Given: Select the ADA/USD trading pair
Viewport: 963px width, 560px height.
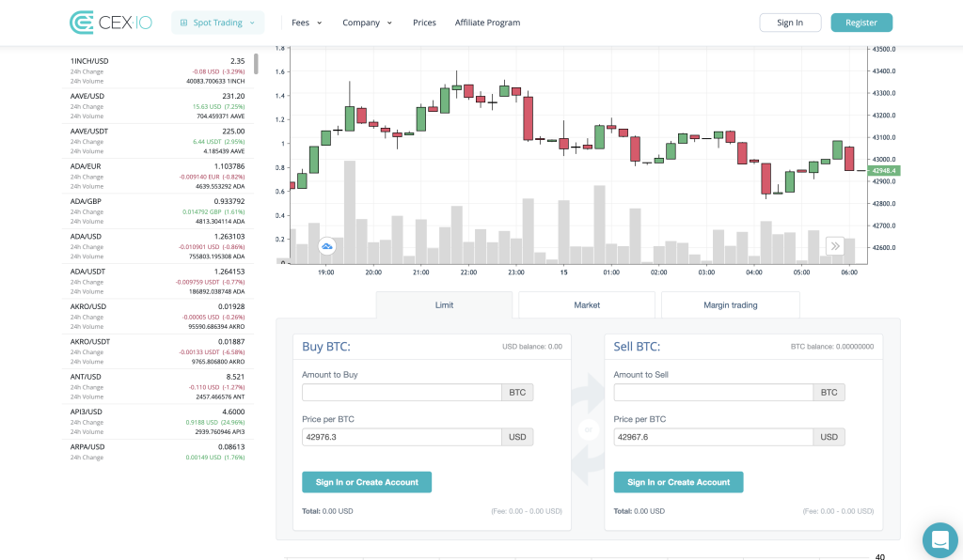Looking at the screenshot, I should [x=157, y=245].
